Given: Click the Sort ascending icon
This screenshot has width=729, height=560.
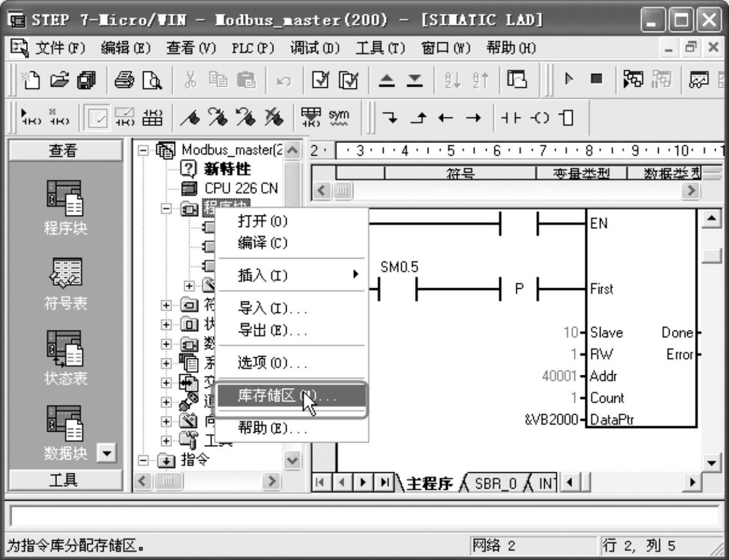Looking at the screenshot, I should pyautogui.click(x=452, y=80).
